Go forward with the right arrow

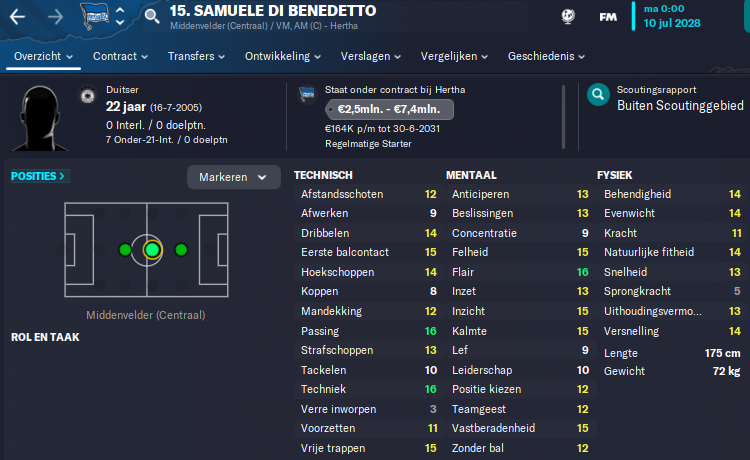pyautogui.click(x=55, y=17)
